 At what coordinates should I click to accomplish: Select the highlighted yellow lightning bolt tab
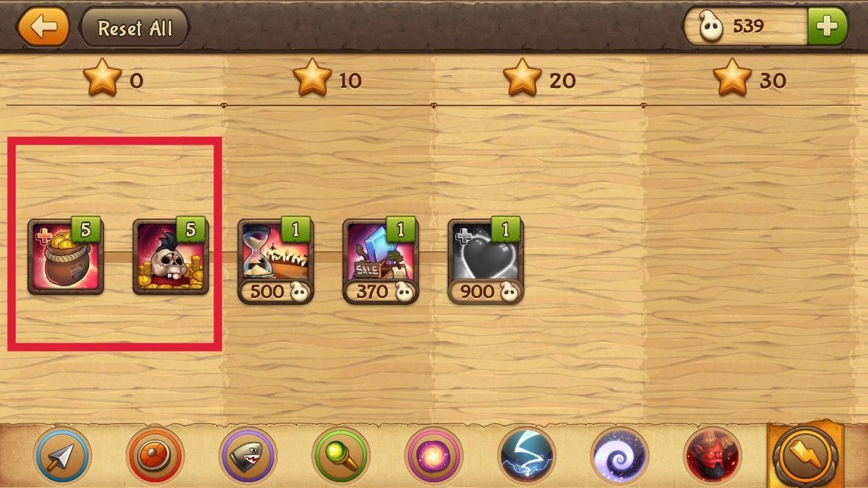point(806,455)
